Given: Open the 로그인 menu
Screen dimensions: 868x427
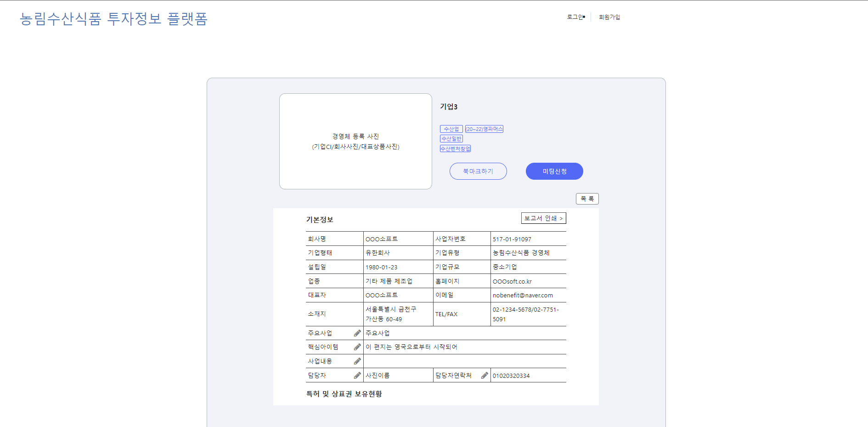Looking at the screenshot, I should 574,17.
